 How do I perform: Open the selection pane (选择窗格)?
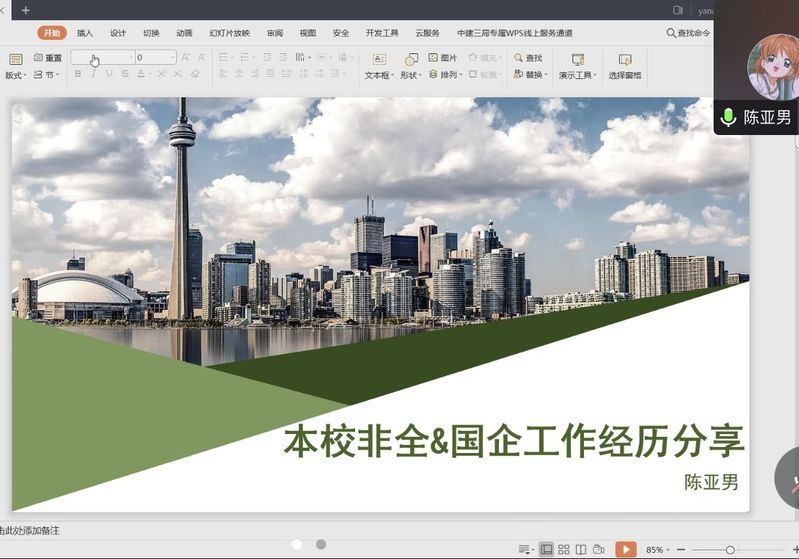pos(625,66)
